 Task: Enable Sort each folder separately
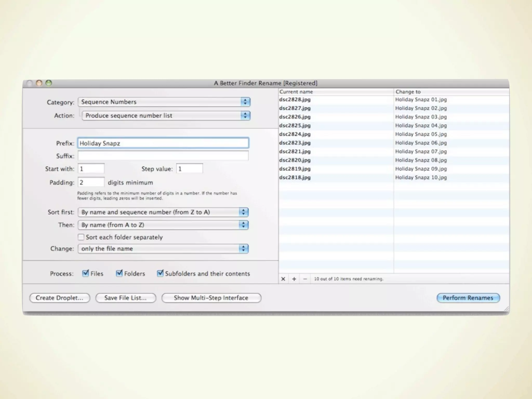(x=81, y=237)
